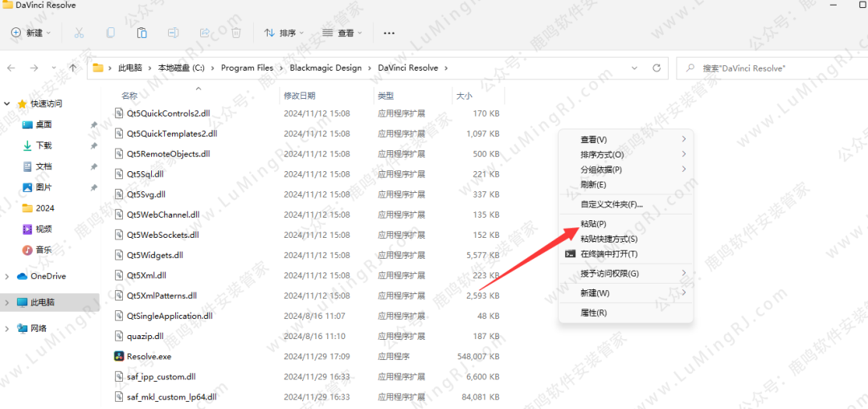This screenshot has height=409, width=868.
Task: Click the Copy icon in toolbar
Action: [110, 33]
